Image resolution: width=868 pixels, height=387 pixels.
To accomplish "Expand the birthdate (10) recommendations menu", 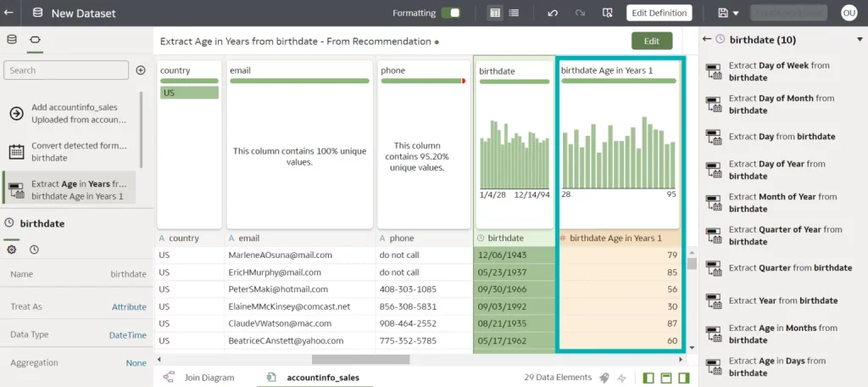I will (x=860, y=40).
